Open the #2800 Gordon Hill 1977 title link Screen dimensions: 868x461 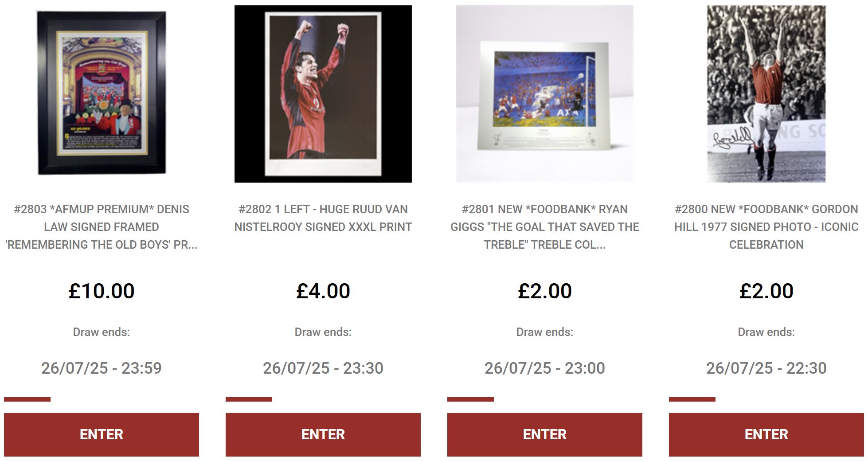point(766,227)
